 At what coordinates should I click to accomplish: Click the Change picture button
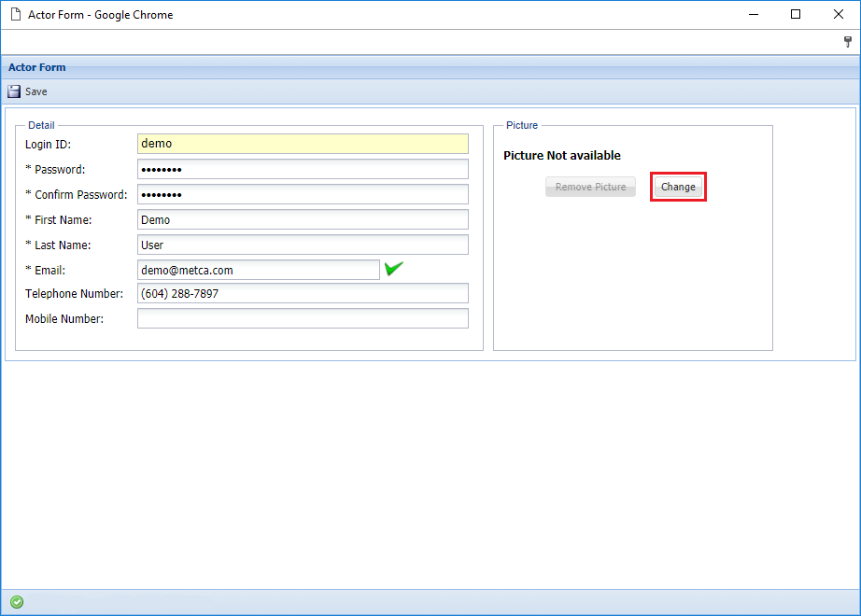678,187
